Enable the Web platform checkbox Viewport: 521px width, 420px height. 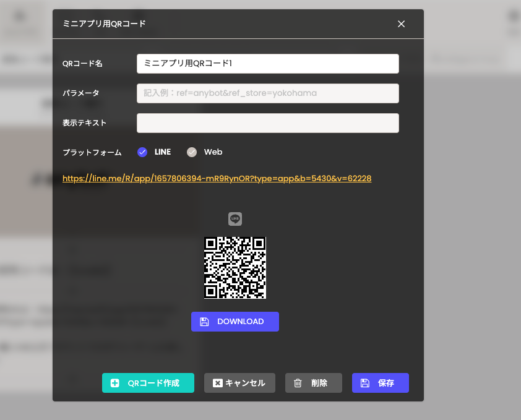[192, 152]
